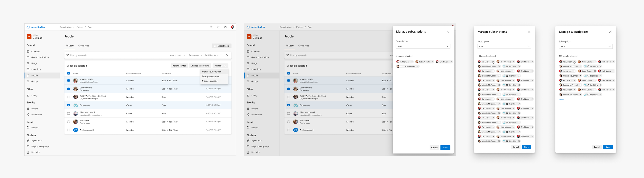Close the Manage subscriptions dialog containing See all
The width and height of the screenshot is (644, 178).
click(x=610, y=32)
